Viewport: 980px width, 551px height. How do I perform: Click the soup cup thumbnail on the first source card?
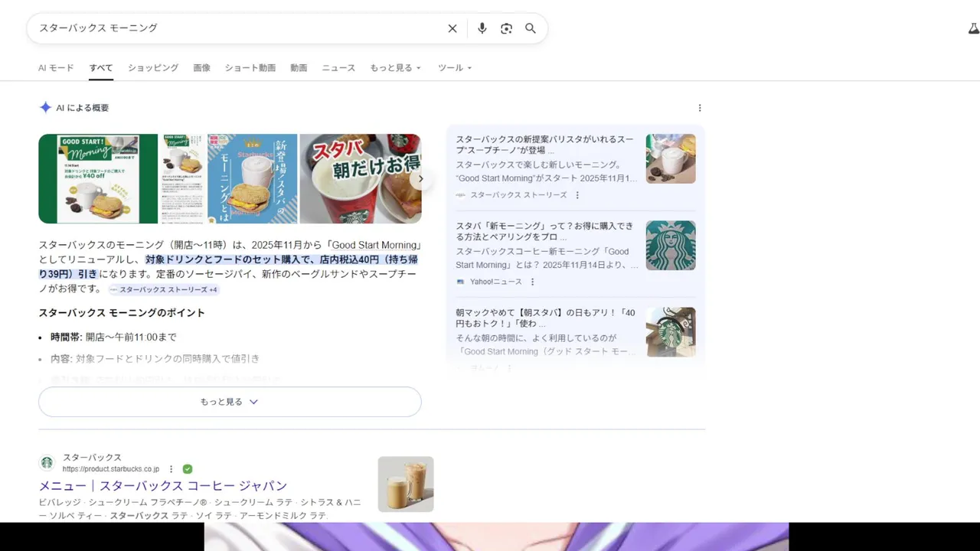tap(671, 158)
